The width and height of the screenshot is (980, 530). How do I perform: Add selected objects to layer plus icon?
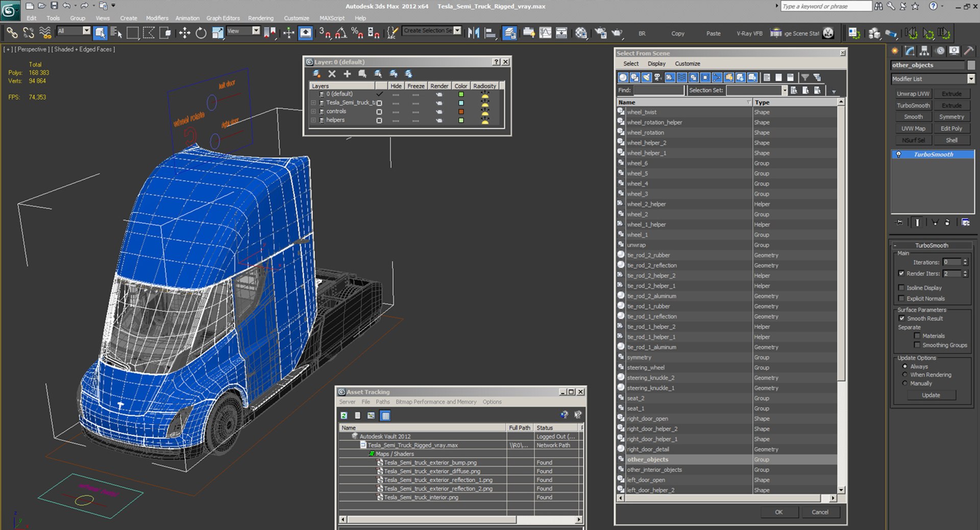click(347, 74)
